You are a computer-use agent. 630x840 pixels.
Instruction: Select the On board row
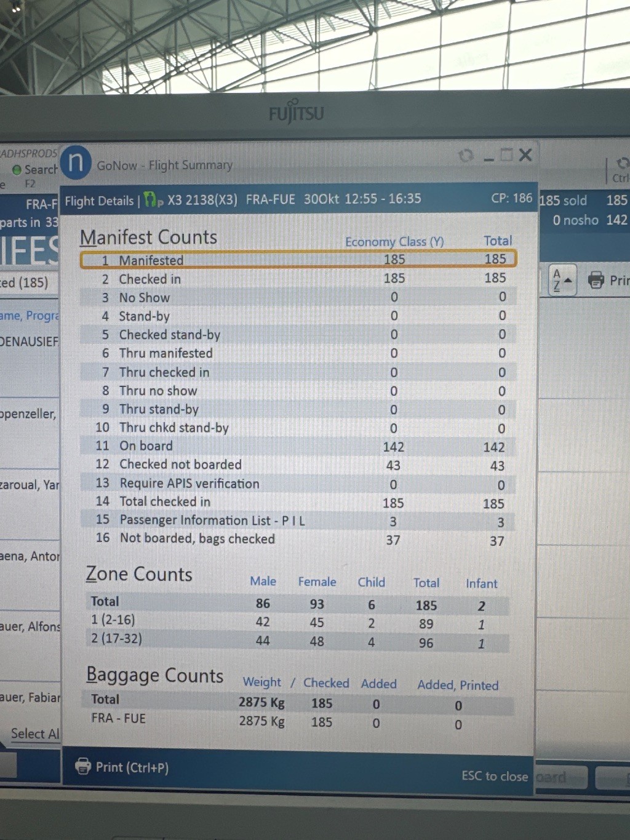[x=298, y=446]
